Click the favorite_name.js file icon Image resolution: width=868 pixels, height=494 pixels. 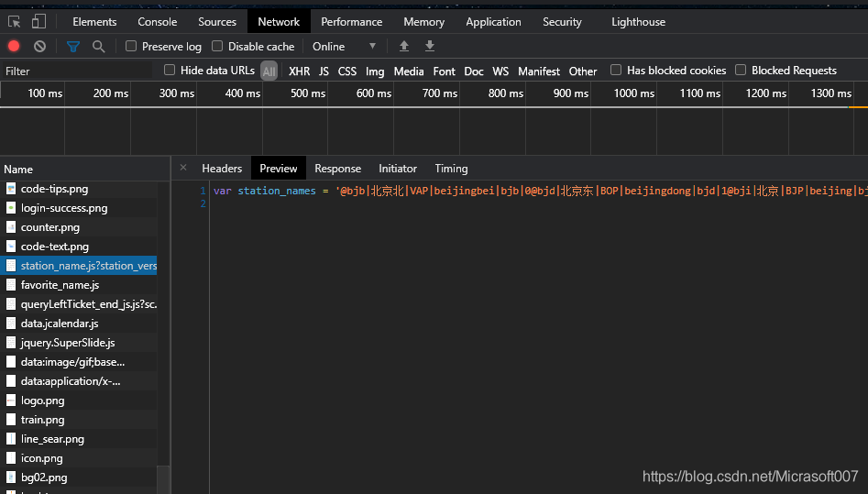(x=11, y=285)
